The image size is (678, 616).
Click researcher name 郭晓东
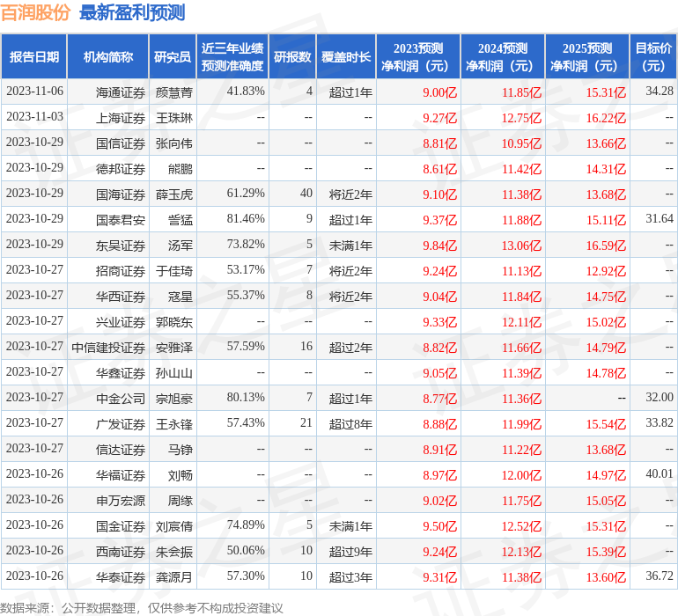coord(173,321)
